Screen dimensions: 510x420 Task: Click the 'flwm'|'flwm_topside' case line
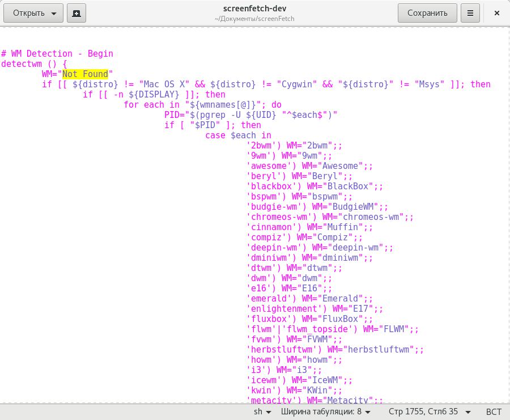click(333, 329)
